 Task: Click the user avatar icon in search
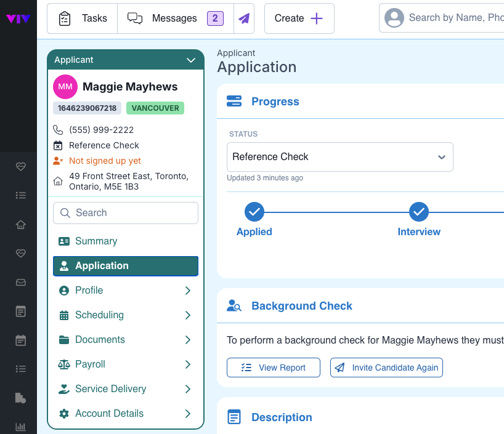[394, 18]
